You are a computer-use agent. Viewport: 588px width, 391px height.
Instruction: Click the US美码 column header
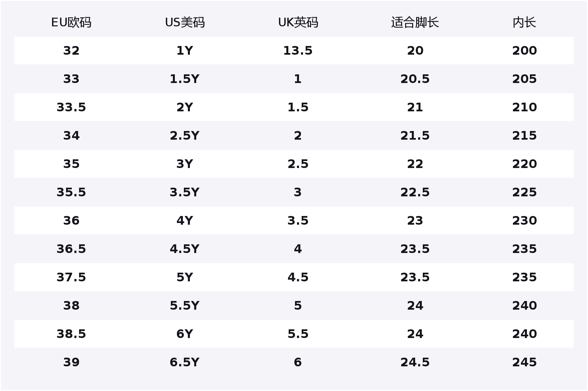tap(185, 23)
